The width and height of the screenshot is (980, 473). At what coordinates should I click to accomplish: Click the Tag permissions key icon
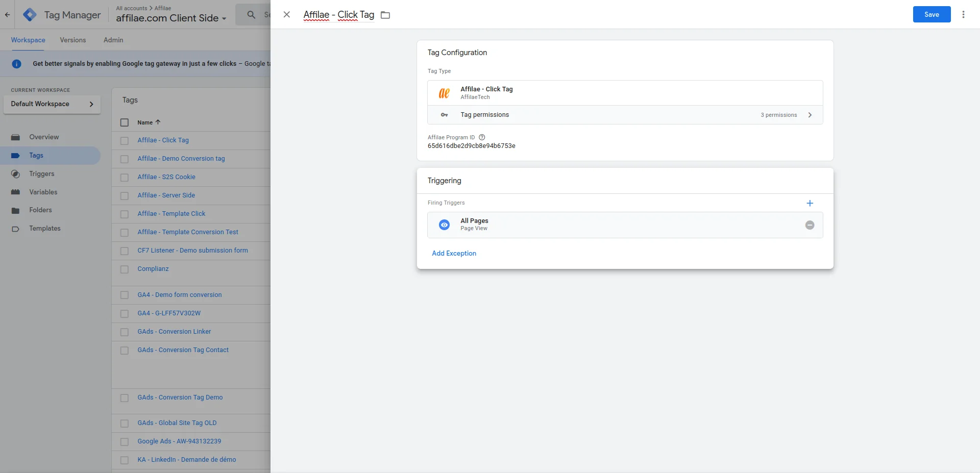pyautogui.click(x=444, y=115)
